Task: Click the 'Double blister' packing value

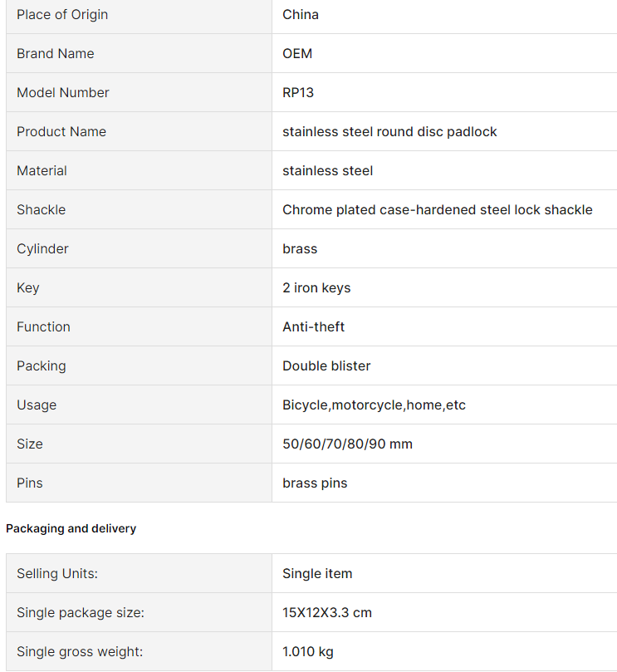Action: pyautogui.click(x=326, y=366)
